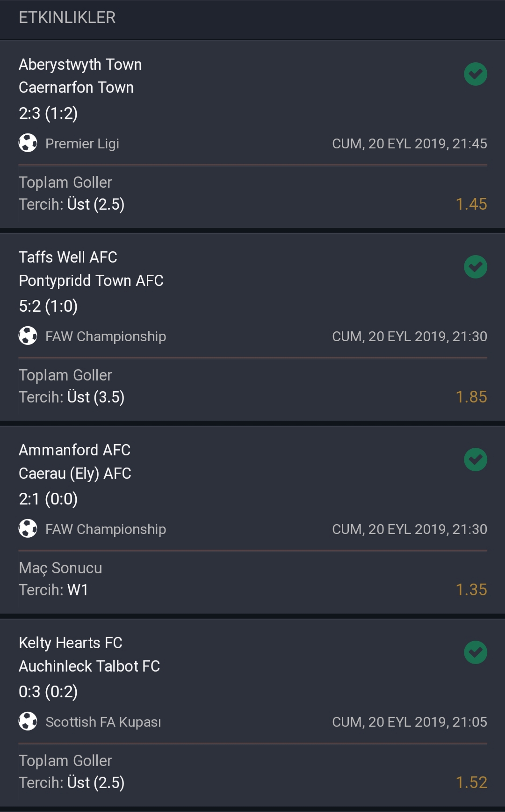Click the soccer ball icon beside Premier Ligi
505x812 pixels.
28,143
